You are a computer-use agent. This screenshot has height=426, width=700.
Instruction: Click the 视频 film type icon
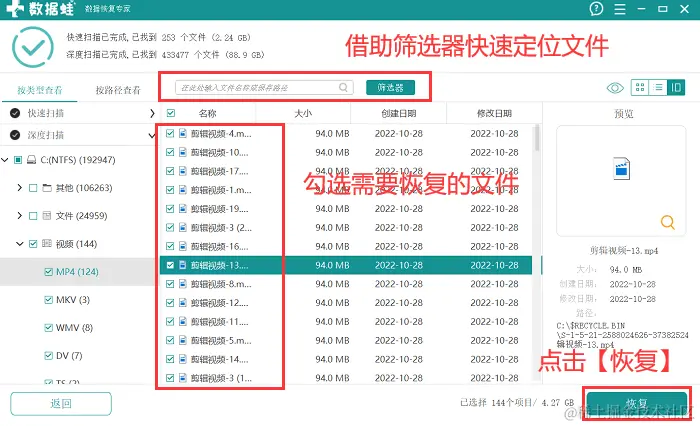coord(47,244)
